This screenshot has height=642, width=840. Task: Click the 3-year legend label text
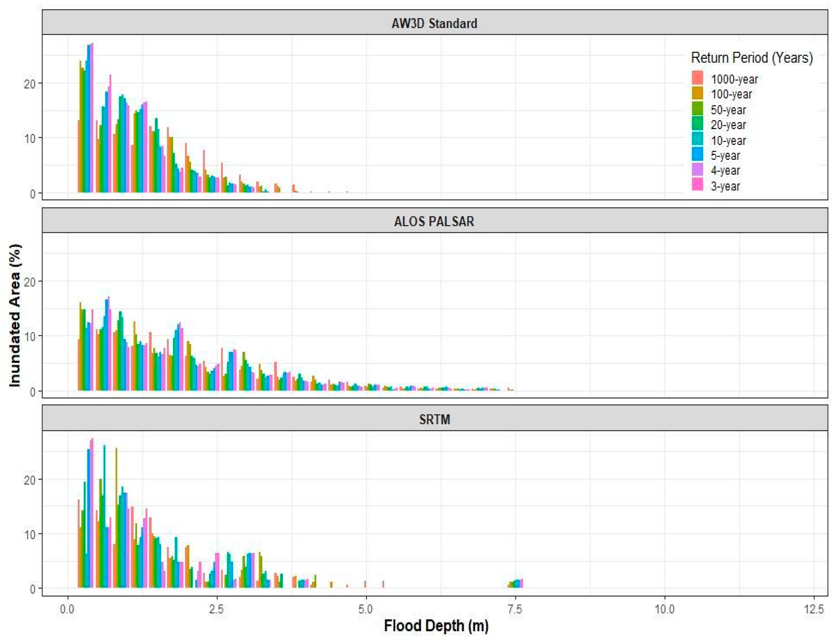[x=725, y=186]
